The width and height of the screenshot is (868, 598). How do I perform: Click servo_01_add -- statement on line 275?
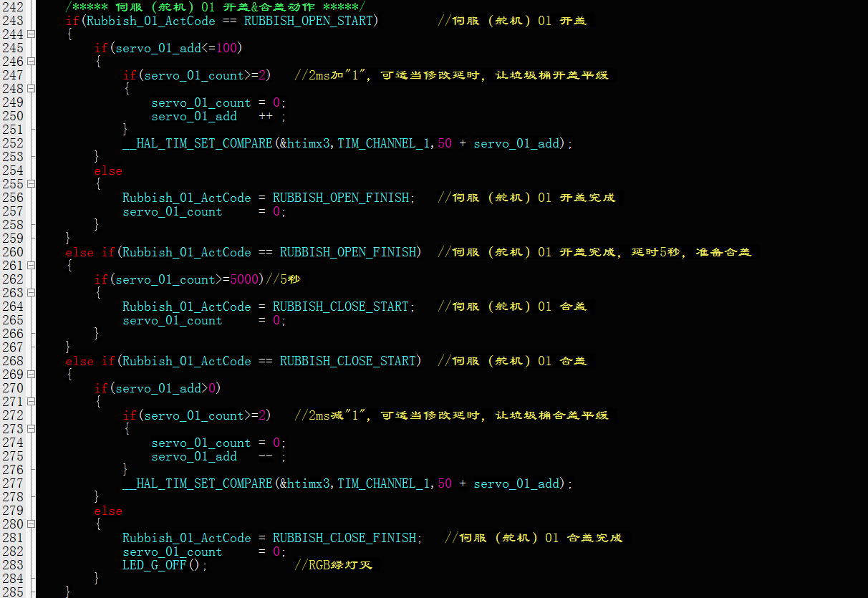coord(218,456)
